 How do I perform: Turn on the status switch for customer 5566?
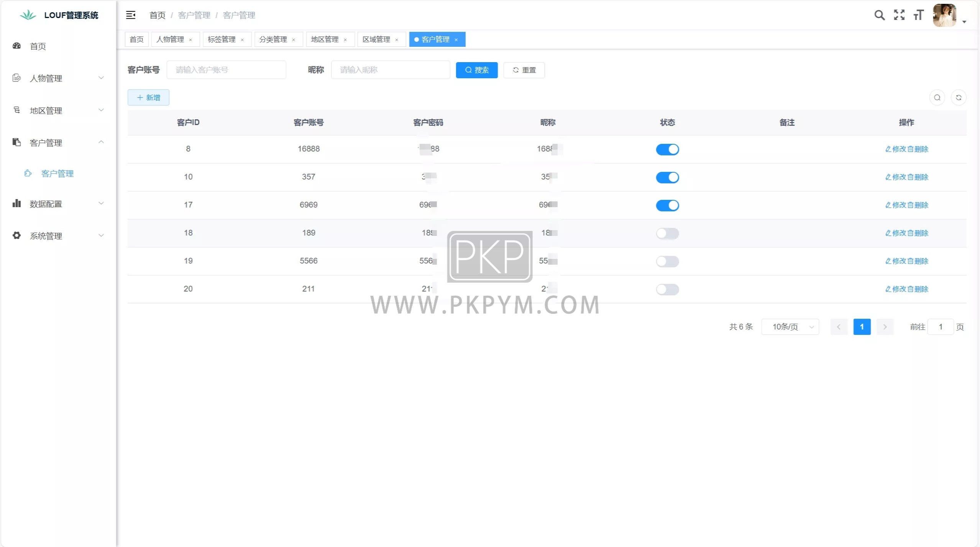(x=667, y=261)
